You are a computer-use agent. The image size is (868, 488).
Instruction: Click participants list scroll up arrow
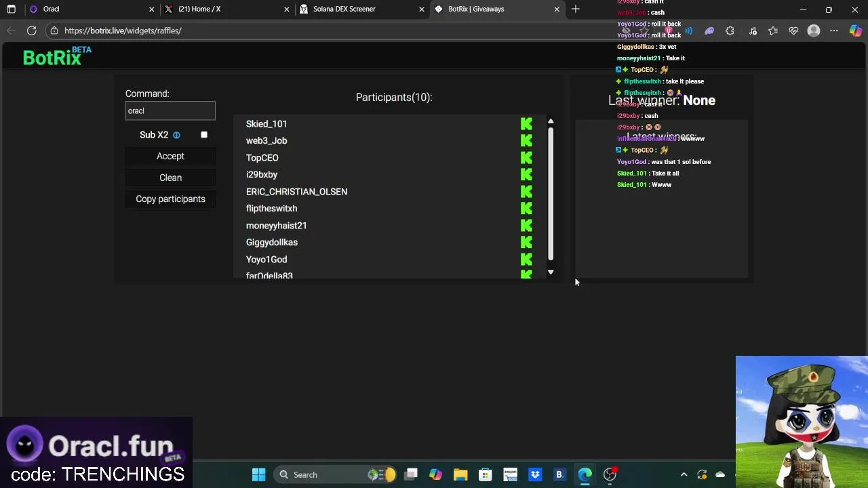(551, 122)
